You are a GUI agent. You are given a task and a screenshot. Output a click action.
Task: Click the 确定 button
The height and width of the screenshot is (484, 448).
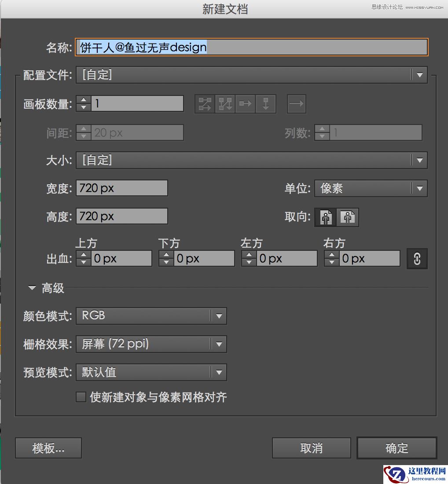coord(396,448)
